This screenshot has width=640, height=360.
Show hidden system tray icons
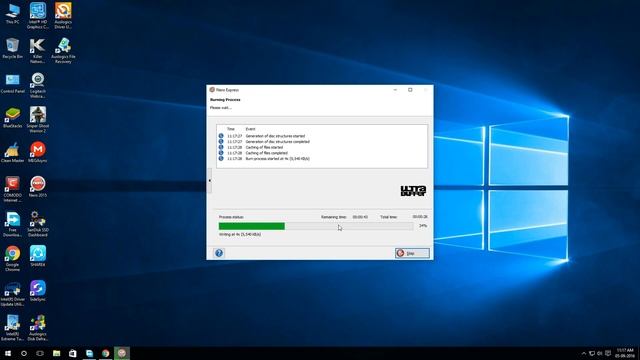coord(584,353)
